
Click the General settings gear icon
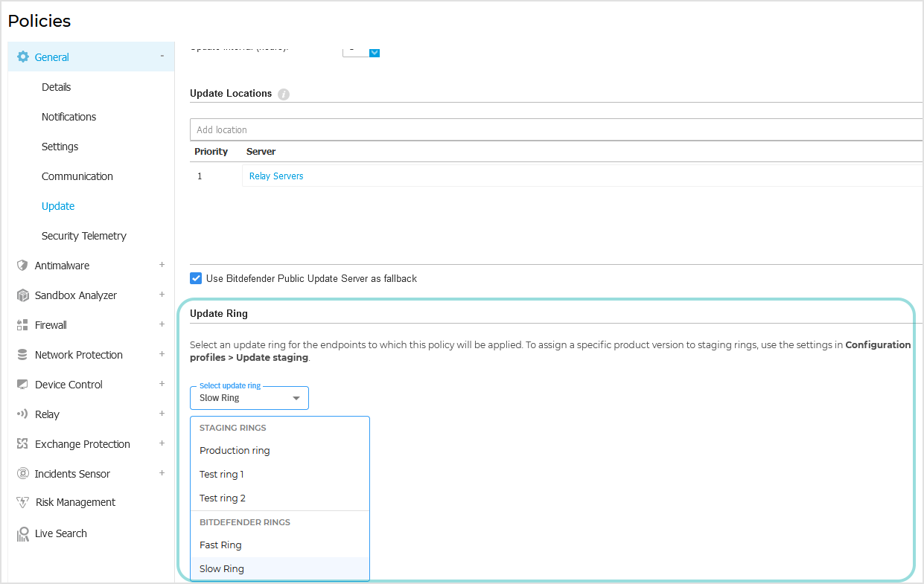(x=22, y=57)
